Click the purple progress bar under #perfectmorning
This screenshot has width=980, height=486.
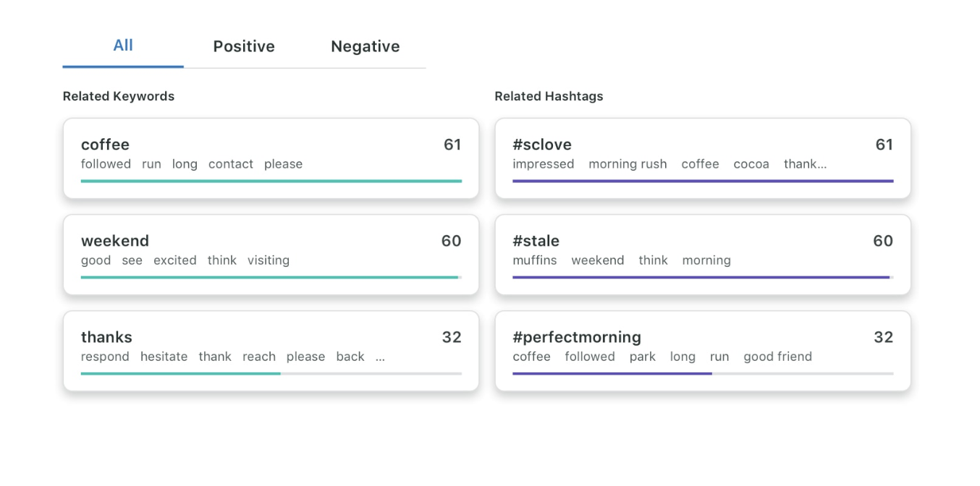tap(612, 373)
